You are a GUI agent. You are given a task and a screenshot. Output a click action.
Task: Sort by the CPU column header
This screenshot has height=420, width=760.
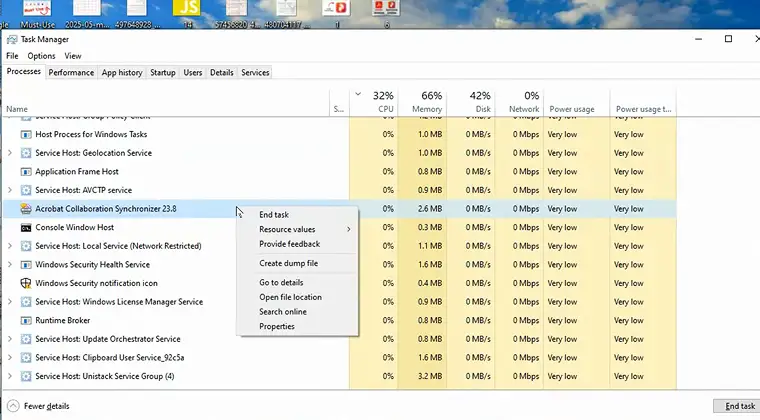point(374,102)
